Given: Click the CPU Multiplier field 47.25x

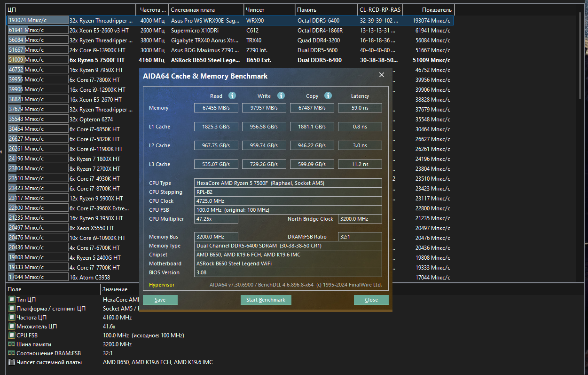Looking at the screenshot, I should tap(216, 219).
